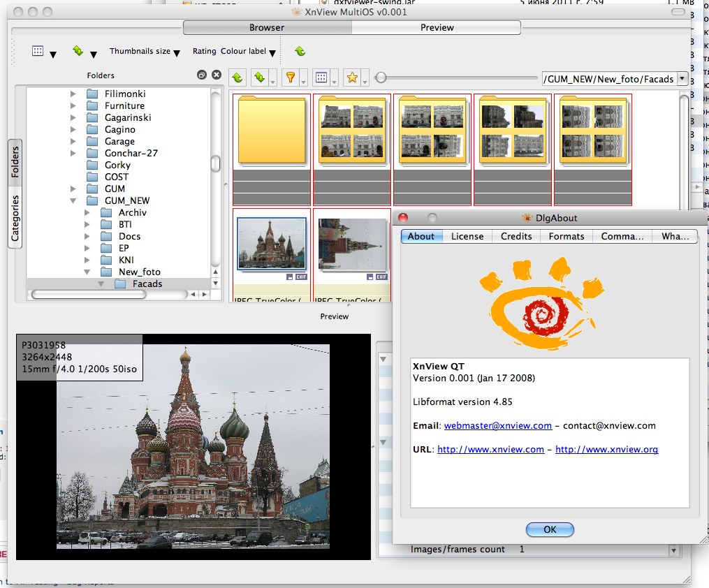This screenshot has height=588, width=709.
Task: Select the Docs folder
Action: (130, 236)
